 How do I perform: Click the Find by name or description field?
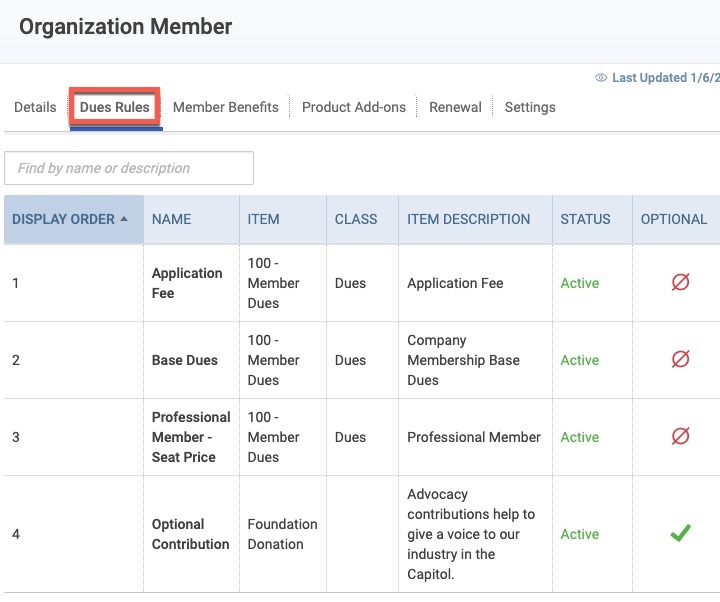(x=129, y=168)
